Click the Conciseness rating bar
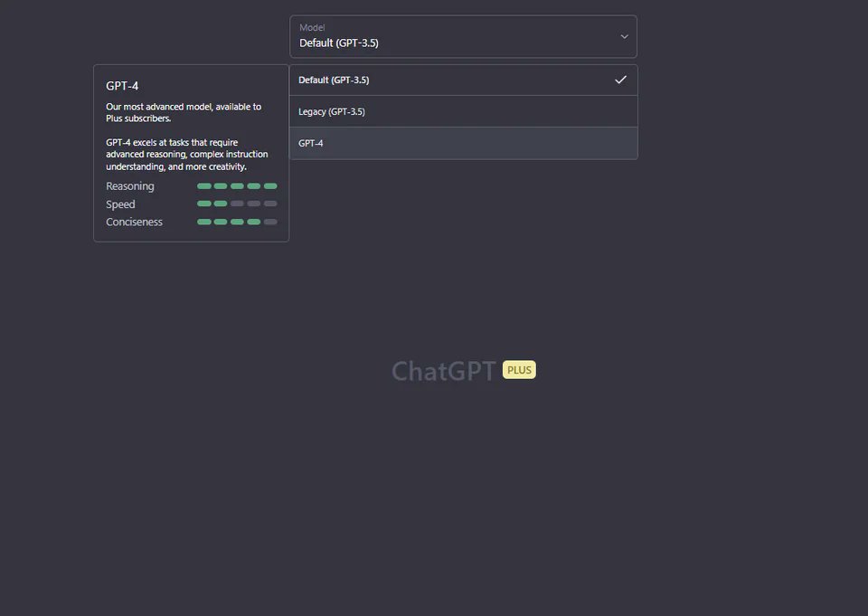The height and width of the screenshot is (616, 868). pyautogui.click(x=237, y=222)
